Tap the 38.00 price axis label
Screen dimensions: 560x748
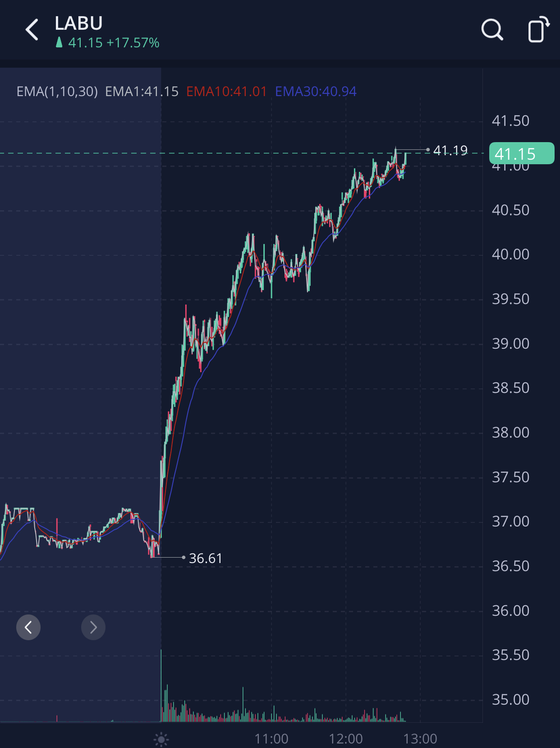pyautogui.click(x=510, y=433)
